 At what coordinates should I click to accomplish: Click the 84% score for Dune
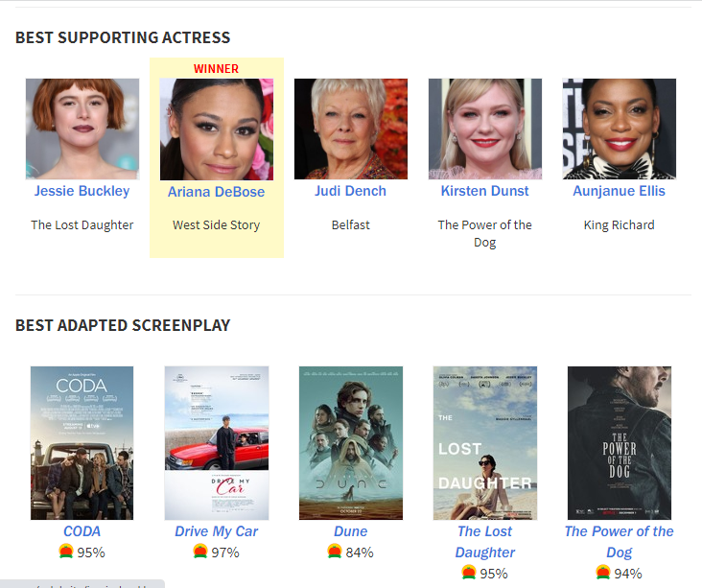(360, 553)
